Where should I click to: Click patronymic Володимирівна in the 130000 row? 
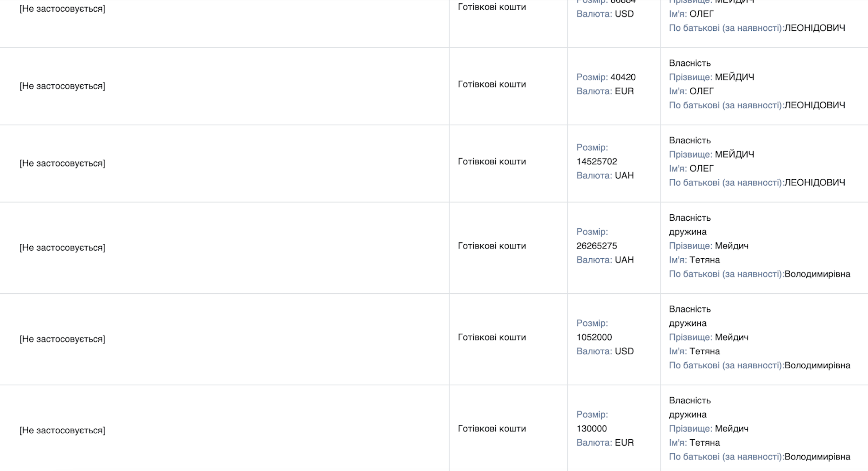(x=818, y=457)
